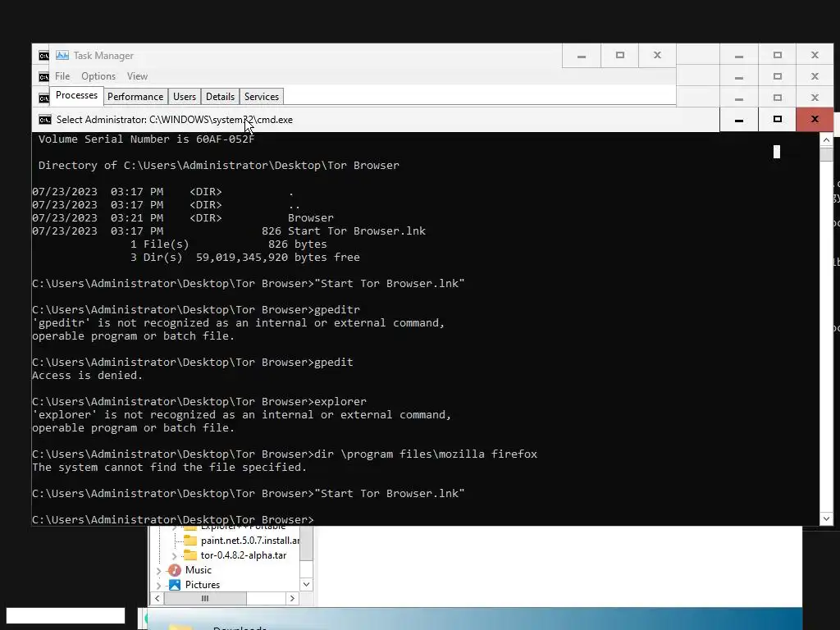The image size is (840, 630).
Task: Maximize the Task Manager window
Action: (x=620, y=55)
